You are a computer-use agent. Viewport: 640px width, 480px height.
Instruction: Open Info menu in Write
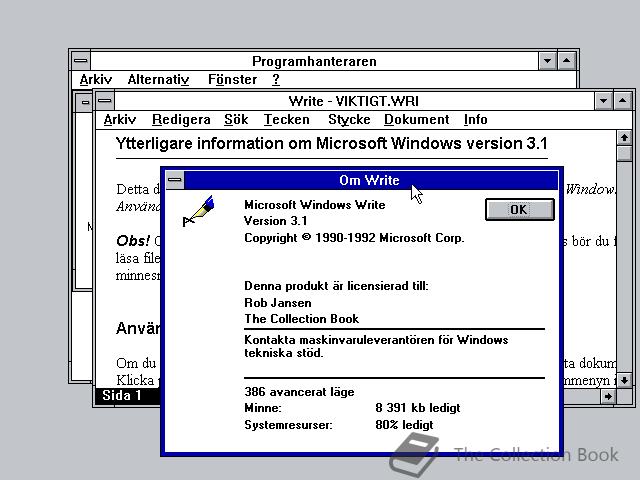476,120
